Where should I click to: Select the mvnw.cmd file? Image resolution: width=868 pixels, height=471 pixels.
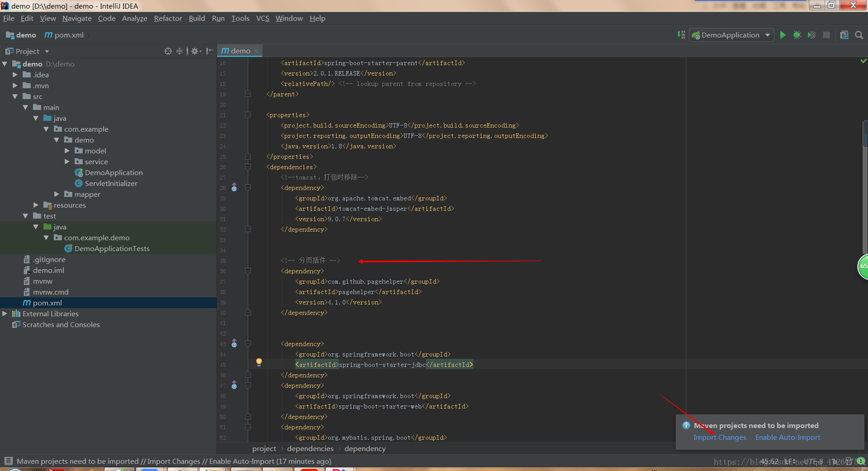[x=46, y=292]
